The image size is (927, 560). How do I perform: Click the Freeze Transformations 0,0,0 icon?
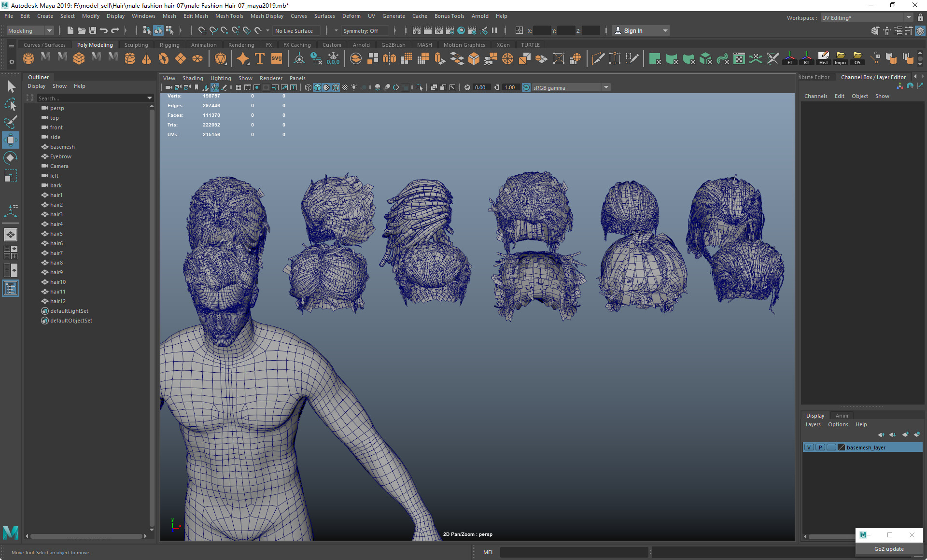tap(333, 59)
